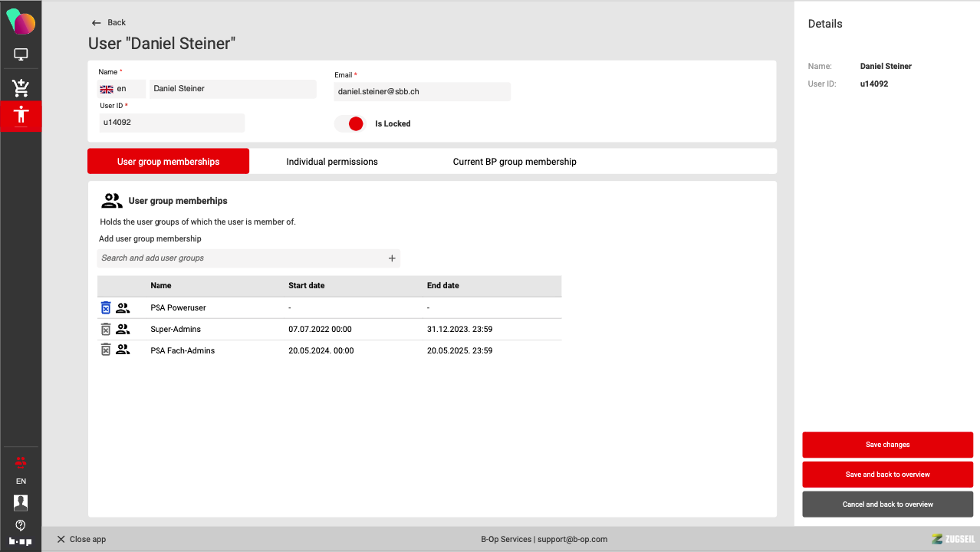
Task: Open the Current BP group membership tab
Action: tap(515, 162)
